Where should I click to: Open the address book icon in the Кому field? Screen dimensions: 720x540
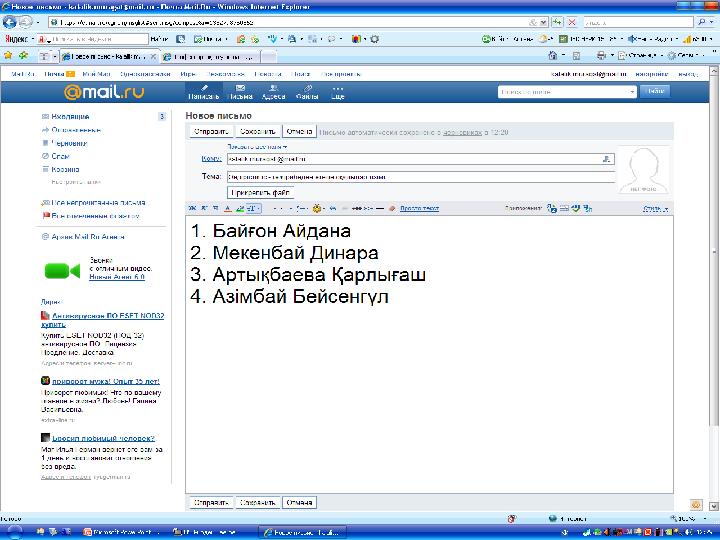[606, 159]
